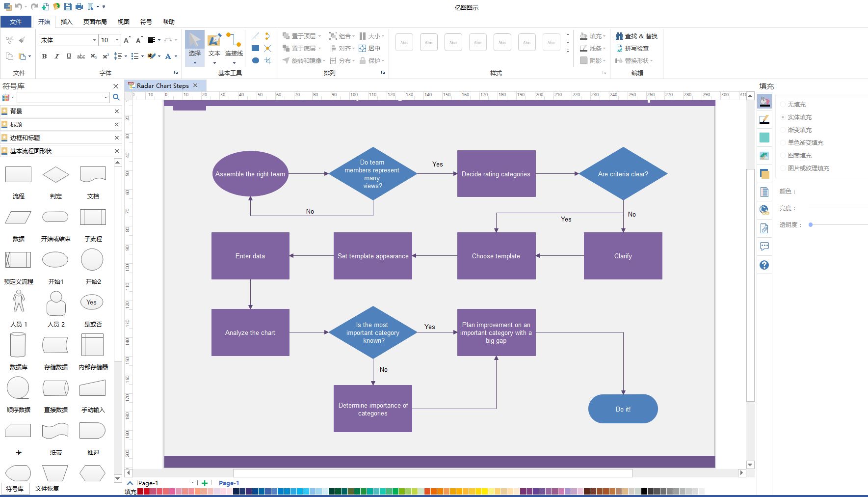
Task: Close the 背景 library category
Action: [117, 111]
